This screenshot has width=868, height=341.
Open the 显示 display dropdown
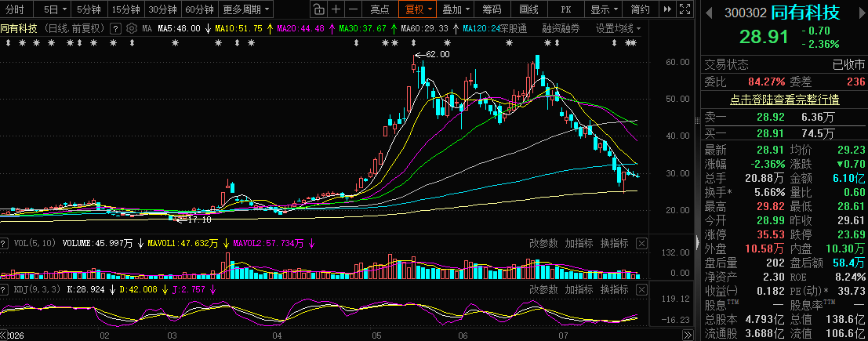click(603, 9)
